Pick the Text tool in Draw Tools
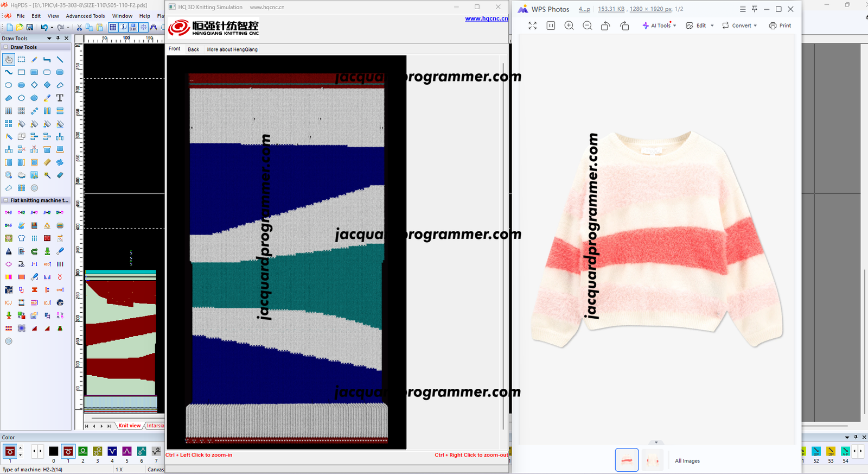The width and height of the screenshot is (868, 474). click(x=60, y=98)
